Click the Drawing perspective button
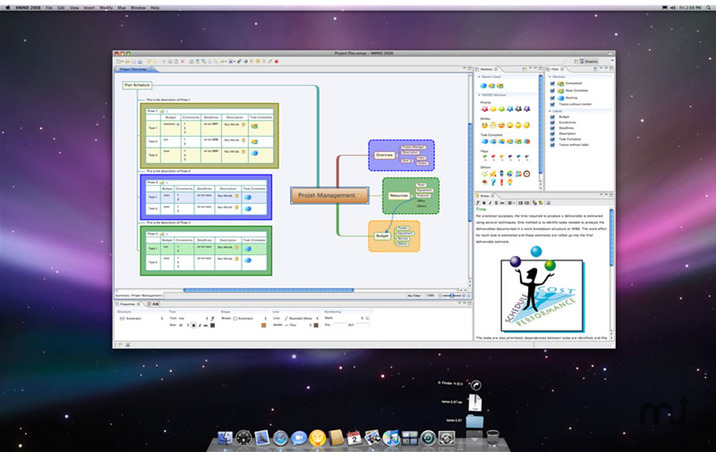The height and width of the screenshot is (452, 716). click(x=591, y=61)
